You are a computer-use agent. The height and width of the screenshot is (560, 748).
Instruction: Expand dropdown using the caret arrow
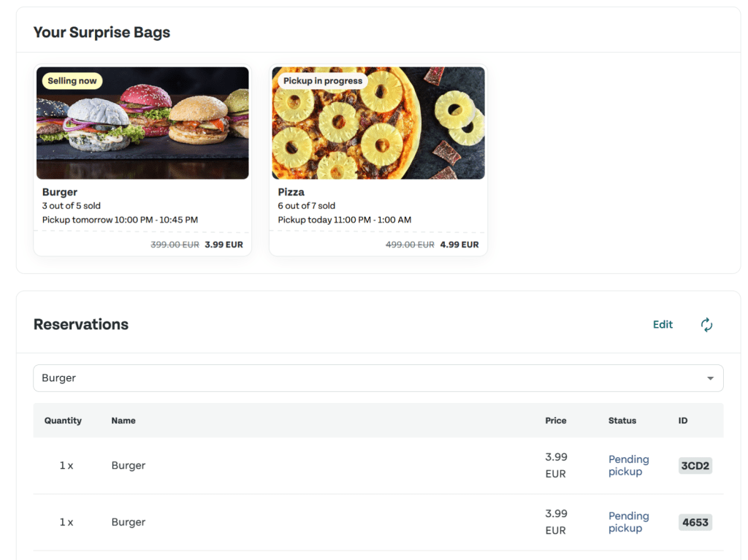[x=710, y=378]
